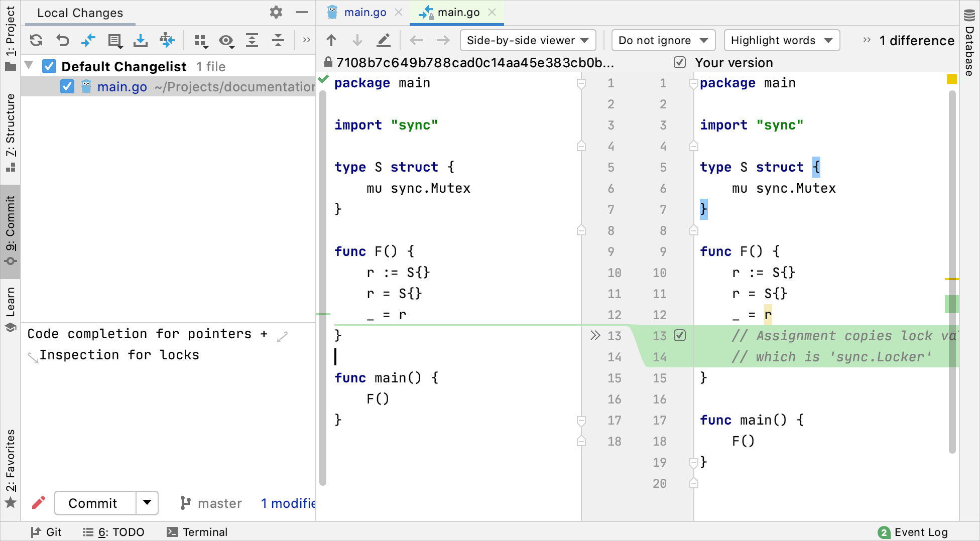Revert the chunk at line 13 with the double arrow
This screenshot has width=980, height=541.
click(595, 335)
